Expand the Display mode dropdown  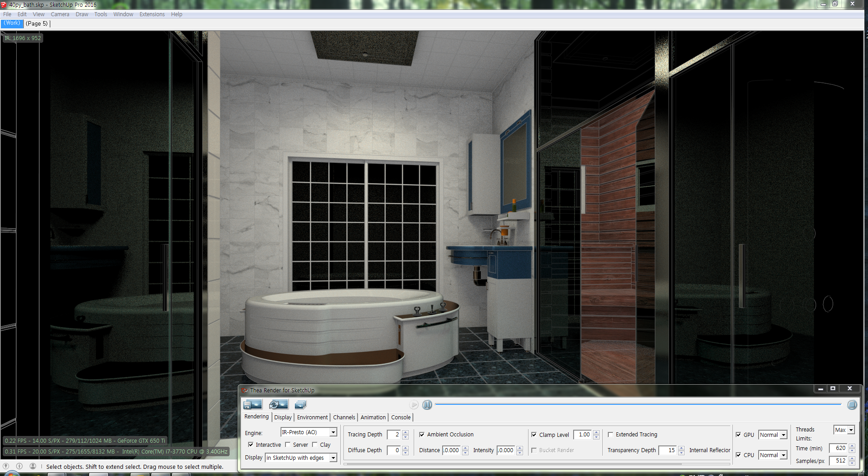301,458
